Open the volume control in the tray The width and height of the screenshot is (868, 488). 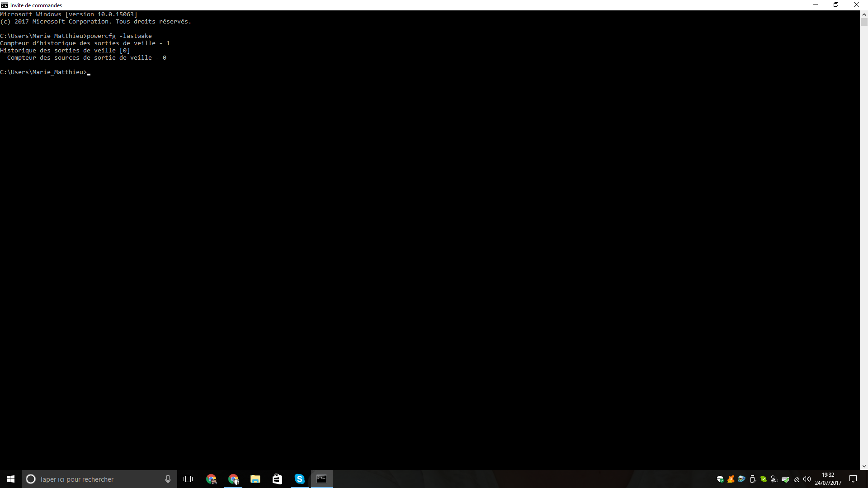(807, 479)
